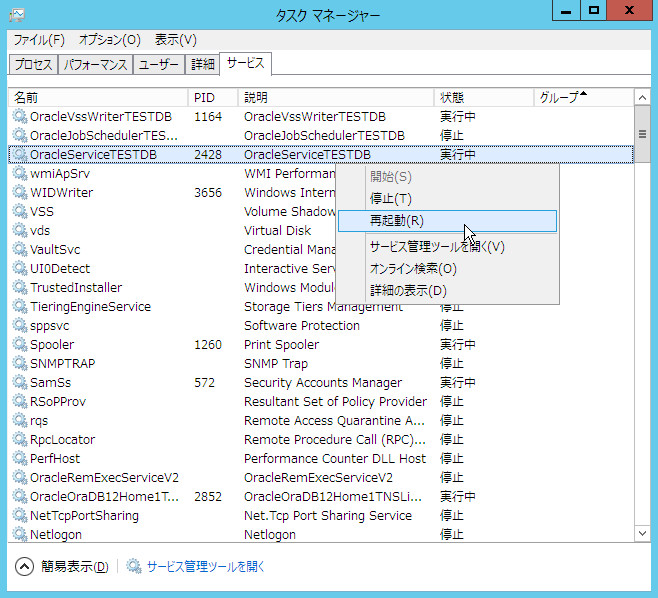Sort by the 説明 column header
This screenshot has width=658, height=598.
(x=336, y=97)
